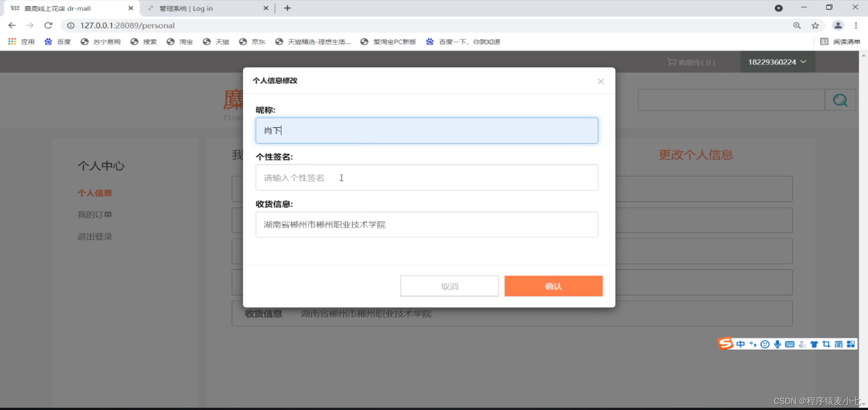This screenshot has width=868, height=410.
Task: Go forward in browser history
Action: [30, 25]
